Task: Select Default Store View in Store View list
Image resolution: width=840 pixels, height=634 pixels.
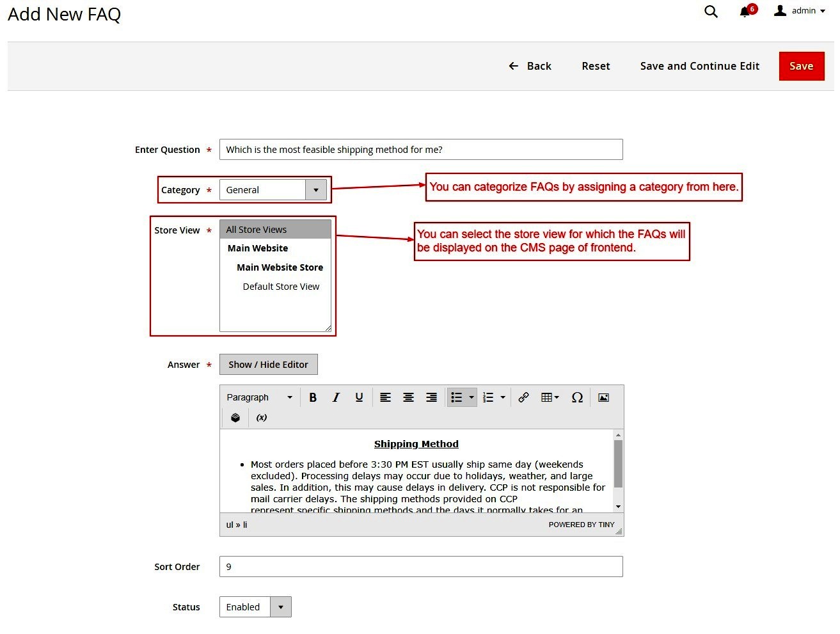Action: [281, 286]
